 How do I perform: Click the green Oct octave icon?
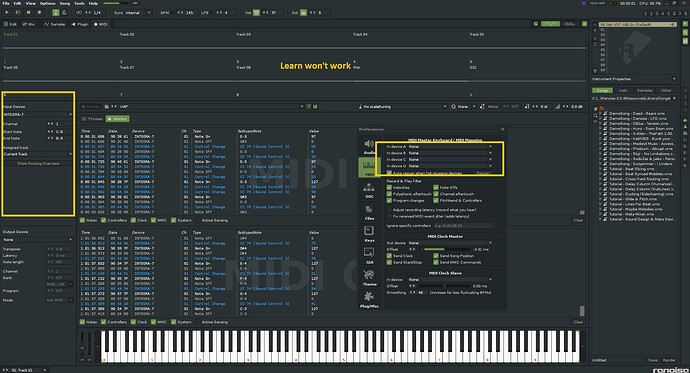coord(303,13)
